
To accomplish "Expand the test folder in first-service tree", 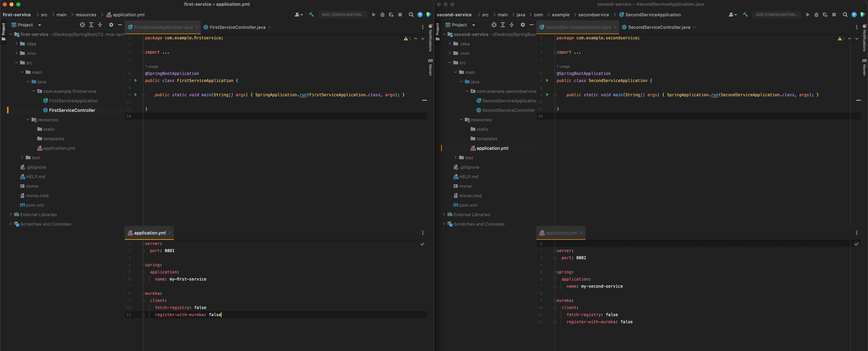I will tap(22, 157).
